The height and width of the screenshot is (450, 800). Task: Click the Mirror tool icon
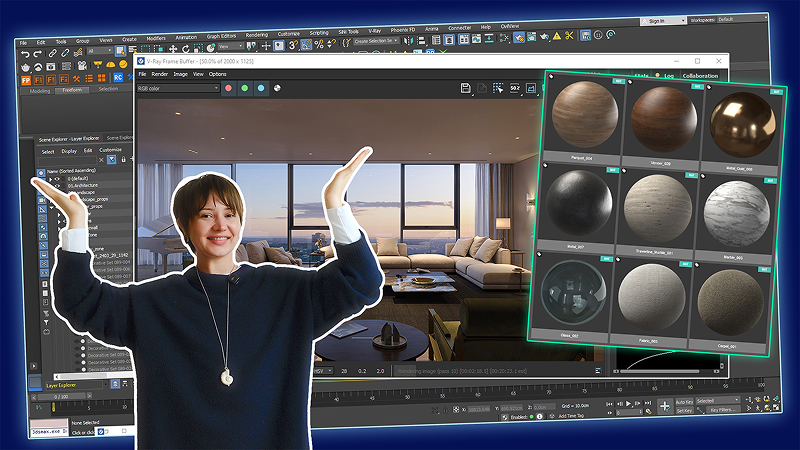click(x=408, y=40)
